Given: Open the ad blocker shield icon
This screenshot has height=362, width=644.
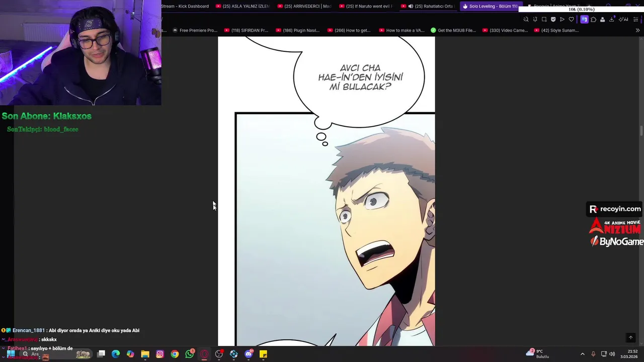Looking at the screenshot, I should click(x=553, y=19).
